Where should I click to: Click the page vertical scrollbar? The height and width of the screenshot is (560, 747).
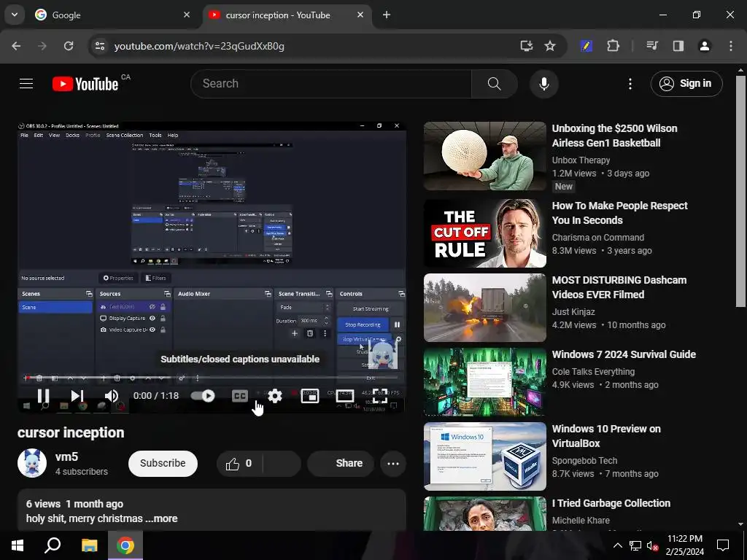[x=741, y=190]
